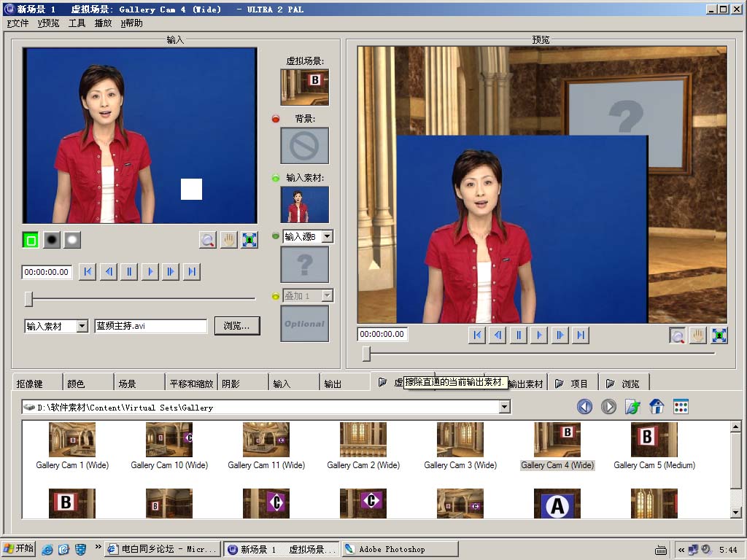
Task: Play the preview video
Action: [x=539, y=335]
